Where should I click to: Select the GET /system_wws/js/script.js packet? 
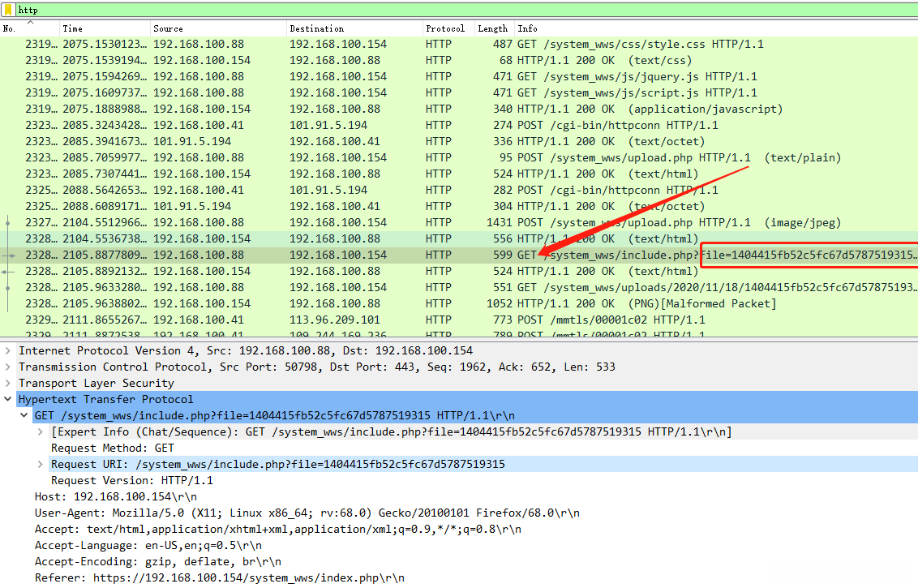(459, 92)
